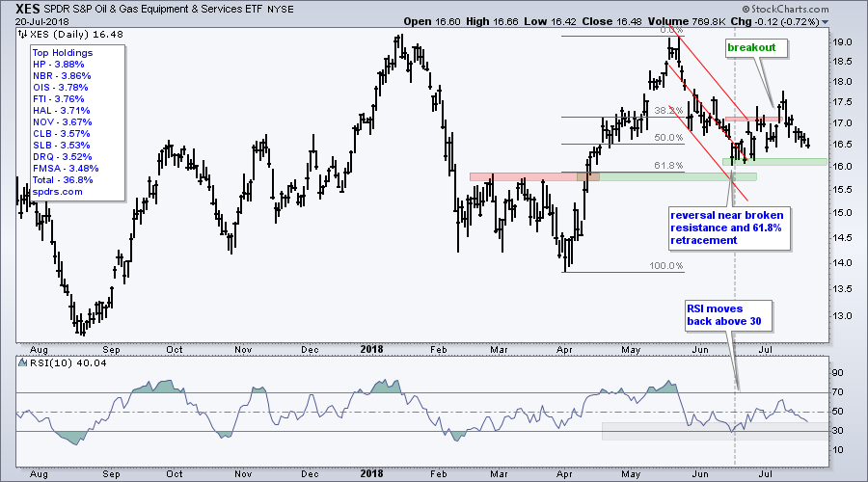Click the 'Close 16.48' value in header
This screenshot has width=868, height=482.
[611, 21]
